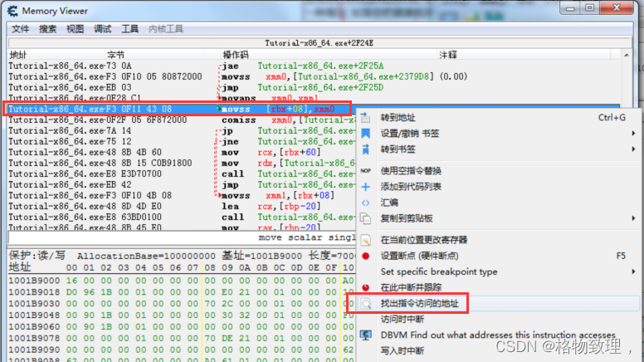The width and height of the screenshot is (644, 362).
Task: Select the comiss xmm0 instruction row
Action: pos(182,120)
